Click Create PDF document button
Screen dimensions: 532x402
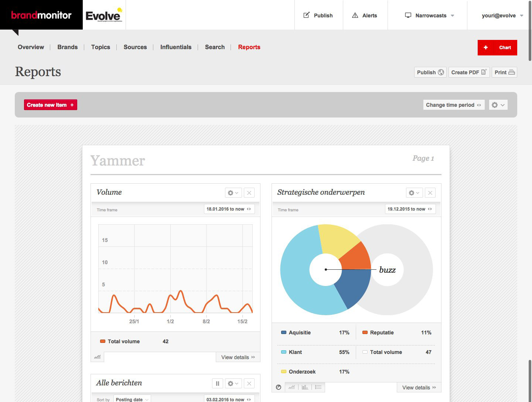[x=469, y=72]
